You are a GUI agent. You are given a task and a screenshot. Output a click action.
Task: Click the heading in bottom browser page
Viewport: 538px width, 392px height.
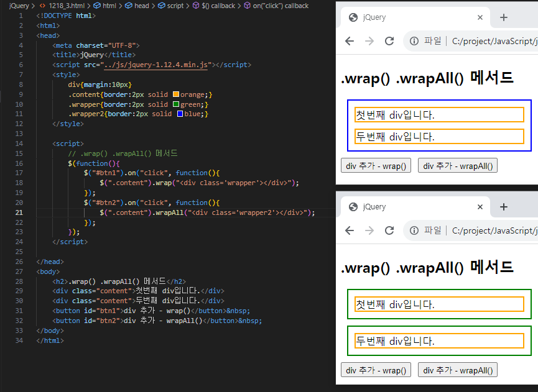[x=427, y=268]
